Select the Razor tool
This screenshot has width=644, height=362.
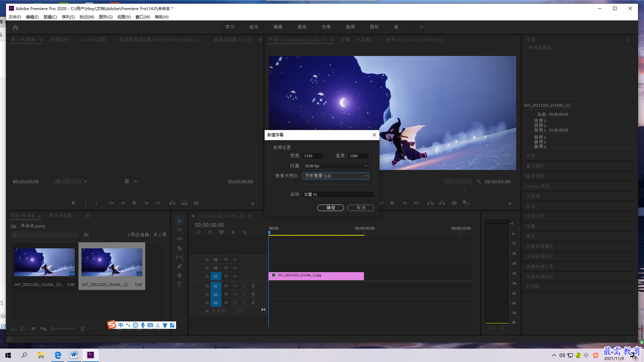pyautogui.click(x=179, y=248)
